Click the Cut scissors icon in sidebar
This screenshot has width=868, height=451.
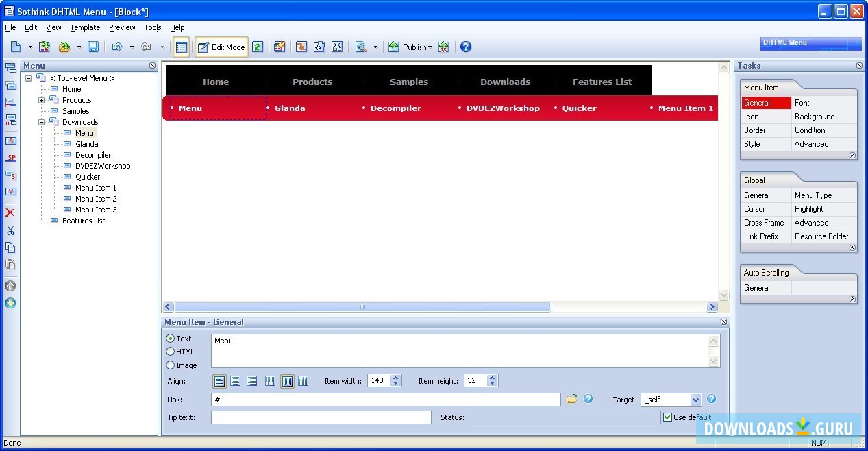click(10, 230)
